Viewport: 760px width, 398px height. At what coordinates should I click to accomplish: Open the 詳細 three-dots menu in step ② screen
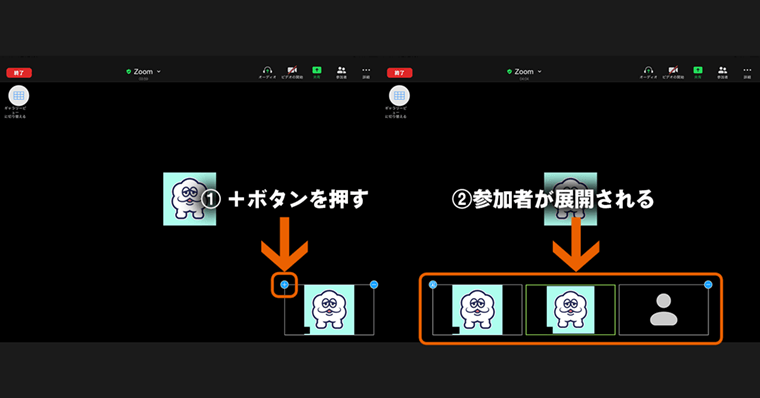(747, 73)
